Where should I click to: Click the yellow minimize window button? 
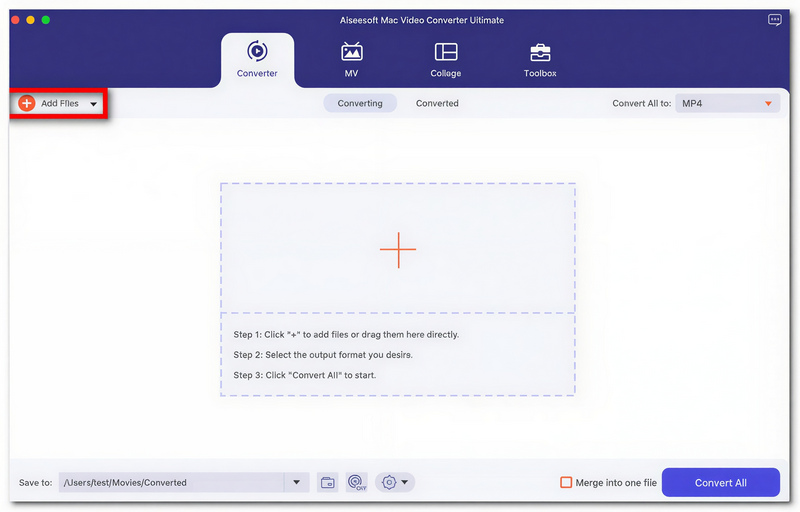click(x=30, y=20)
